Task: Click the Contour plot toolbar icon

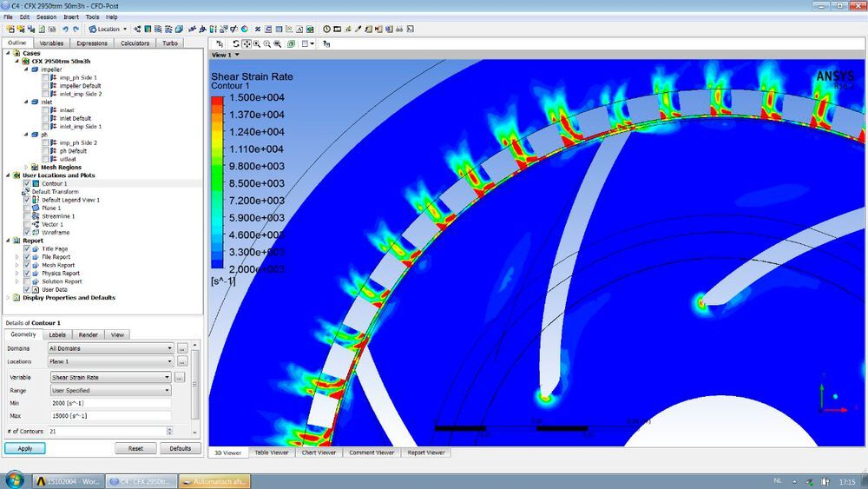Action: coord(148,29)
